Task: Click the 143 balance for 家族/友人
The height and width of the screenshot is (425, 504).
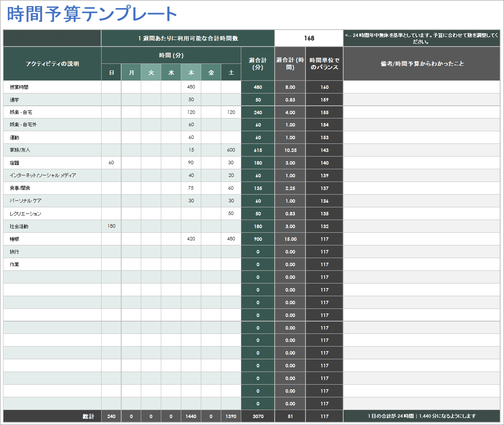Action: click(x=324, y=150)
